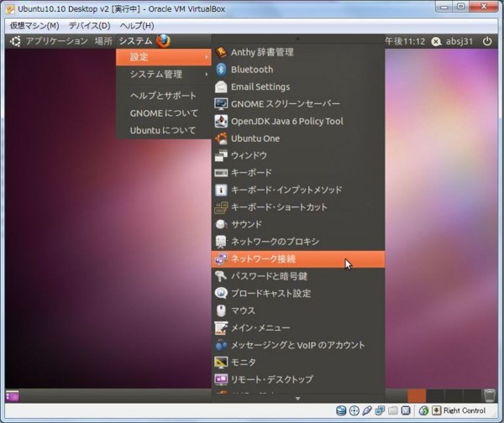Open the ヘルプ(H) VirtualBox menu
Viewport: 504px width, 423px height.
pos(137,26)
